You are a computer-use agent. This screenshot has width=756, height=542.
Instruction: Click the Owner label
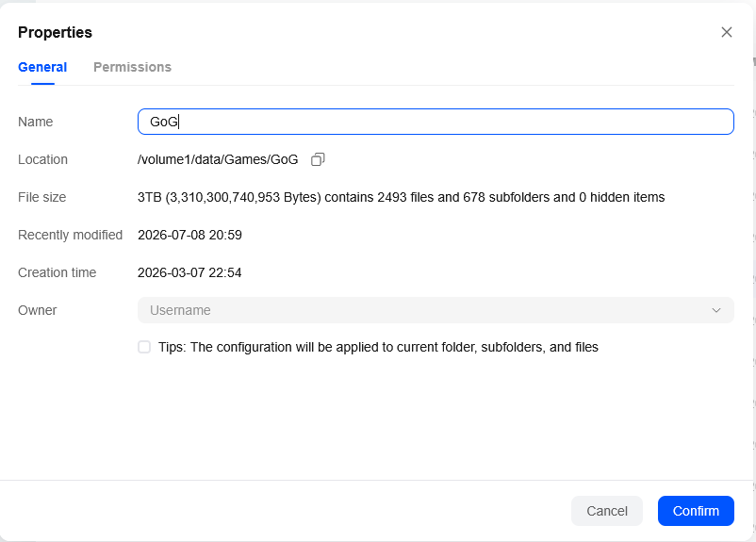pyautogui.click(x=37, y=310)
